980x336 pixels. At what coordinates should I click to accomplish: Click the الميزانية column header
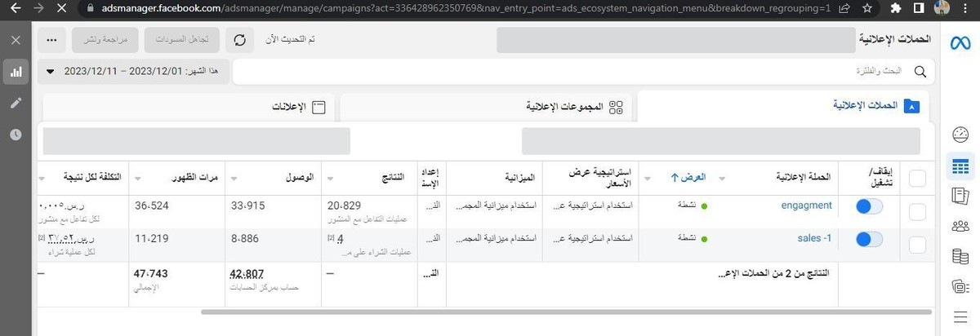coord(519,177)
